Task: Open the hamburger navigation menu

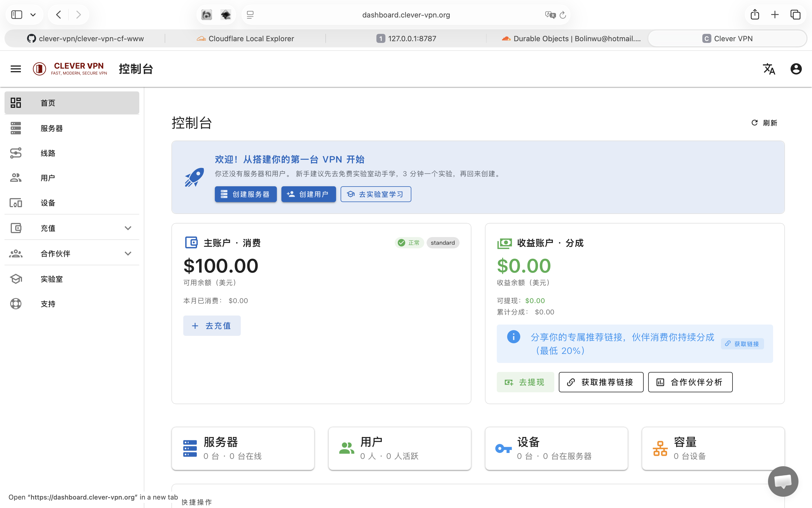Action: (16, 69)
